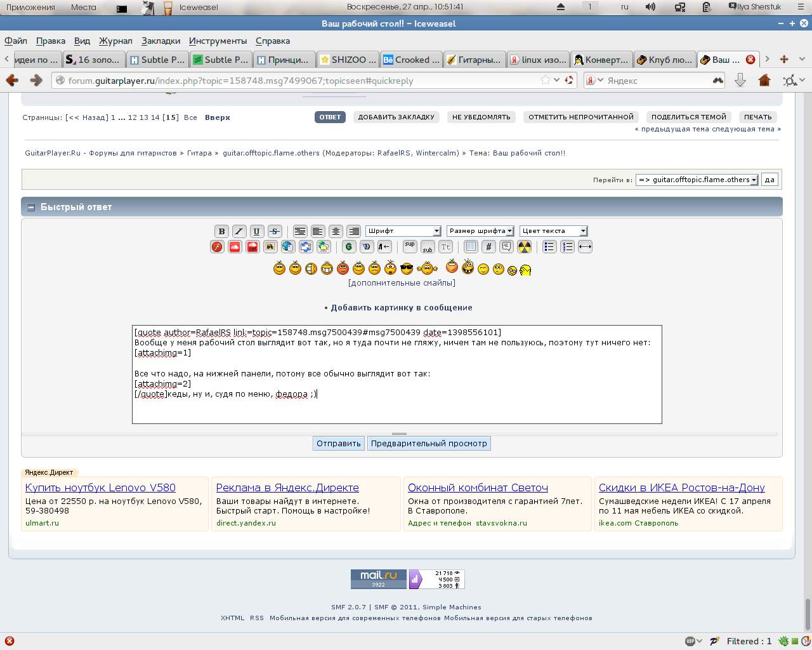Click the strikethrough text button
This screenshot has width=812, height=650.
(x=275, y=231)
